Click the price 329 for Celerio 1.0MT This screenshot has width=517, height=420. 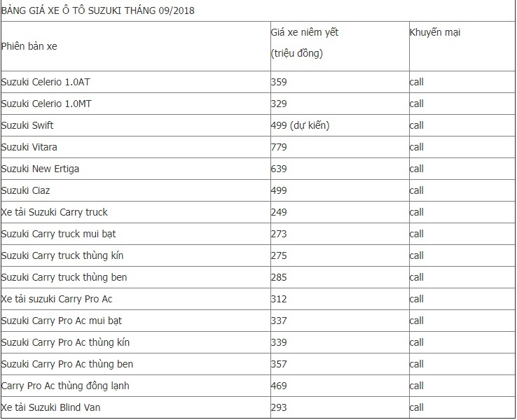click(279, 104)
